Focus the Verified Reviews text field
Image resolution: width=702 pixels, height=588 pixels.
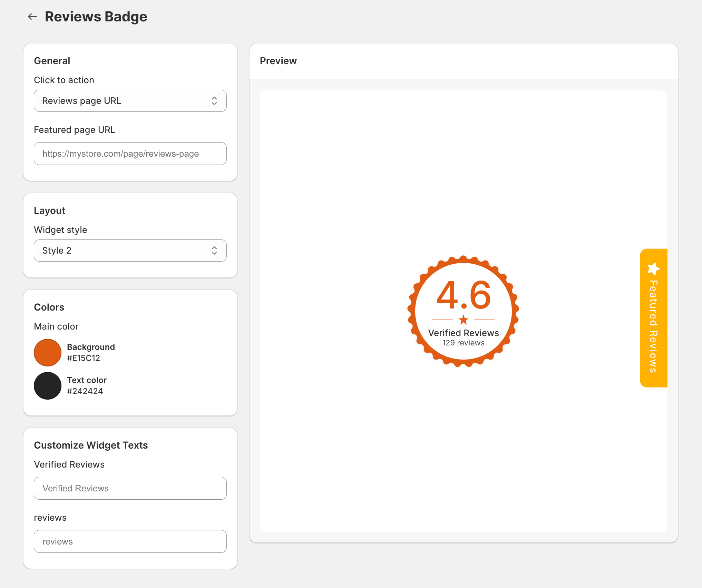click(x=130, y=488)
